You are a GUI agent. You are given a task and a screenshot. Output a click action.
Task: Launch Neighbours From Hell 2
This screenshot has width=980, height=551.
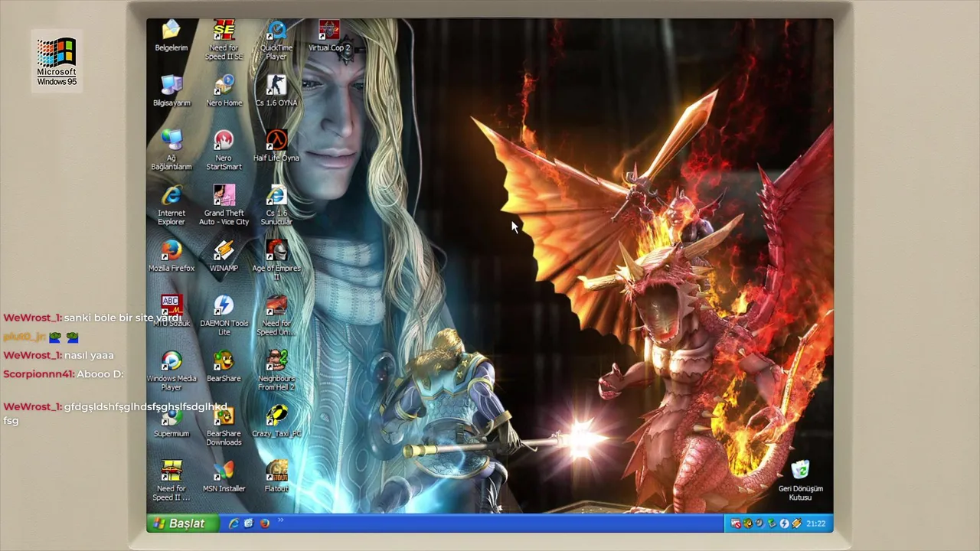coord(276,371)
